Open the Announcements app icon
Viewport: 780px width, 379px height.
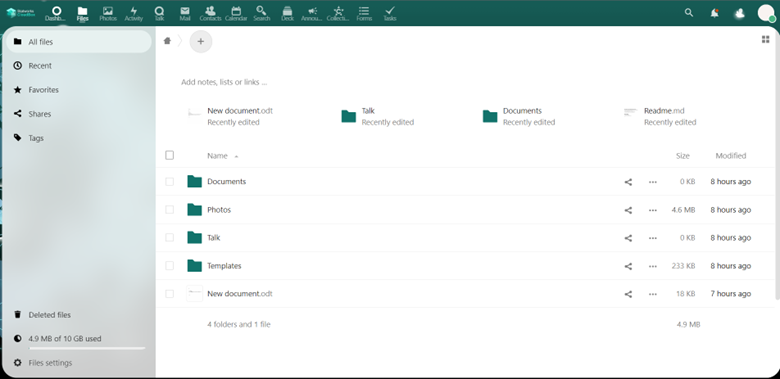tap(312, 13)
